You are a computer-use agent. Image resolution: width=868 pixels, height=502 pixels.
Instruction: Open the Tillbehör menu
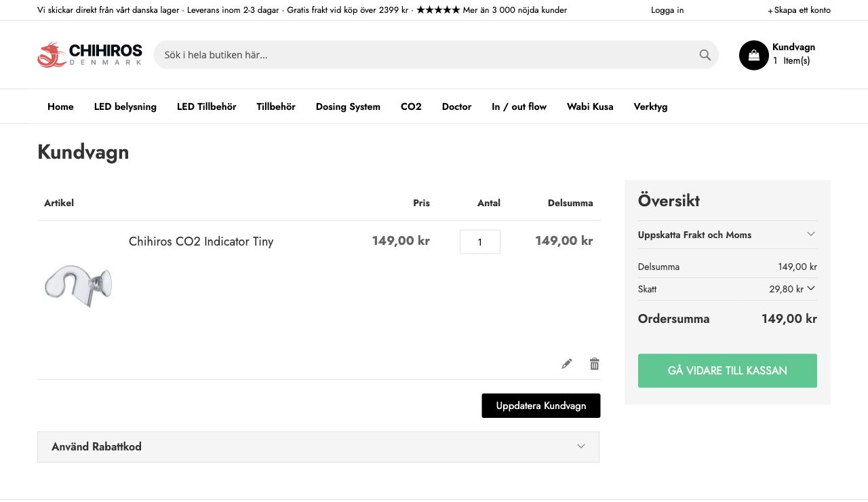276,107
